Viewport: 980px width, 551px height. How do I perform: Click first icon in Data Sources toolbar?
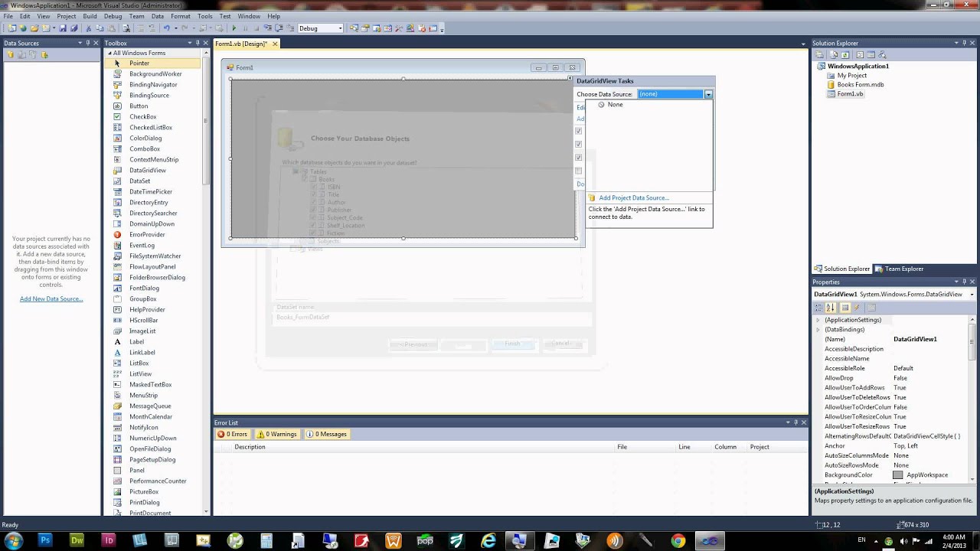[x=11, y=55]
